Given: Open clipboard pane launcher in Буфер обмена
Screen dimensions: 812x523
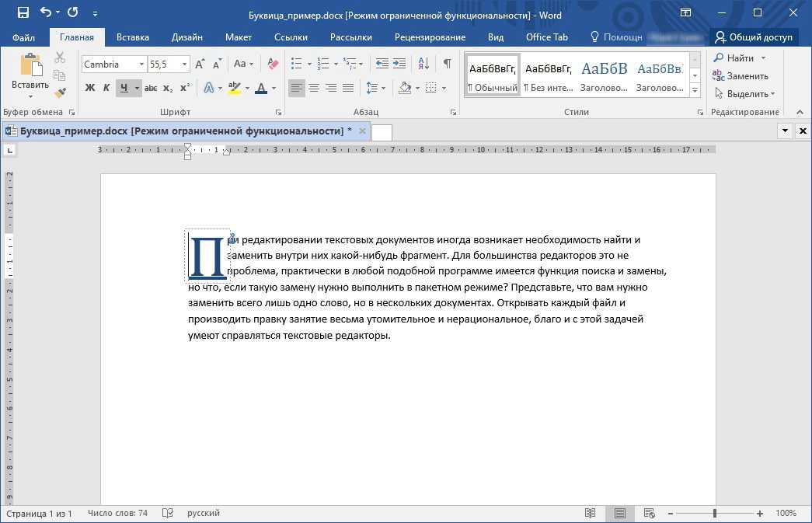Looking at the screenshot, I should point(71,112).
